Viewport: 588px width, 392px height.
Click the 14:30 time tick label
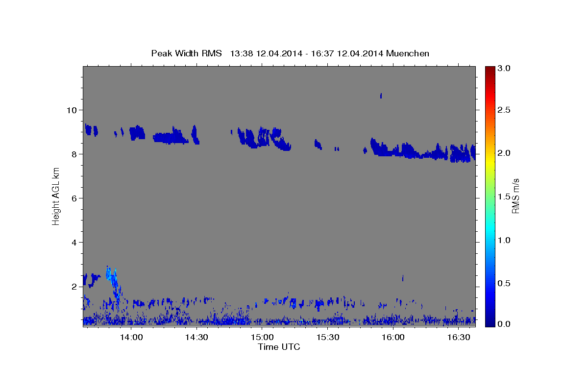[x=197, y=337]
